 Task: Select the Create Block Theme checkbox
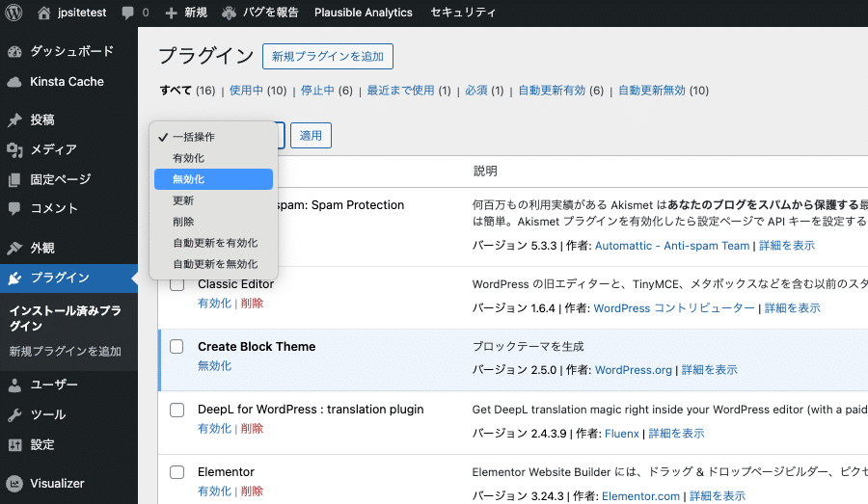click(x=176, y=346)
